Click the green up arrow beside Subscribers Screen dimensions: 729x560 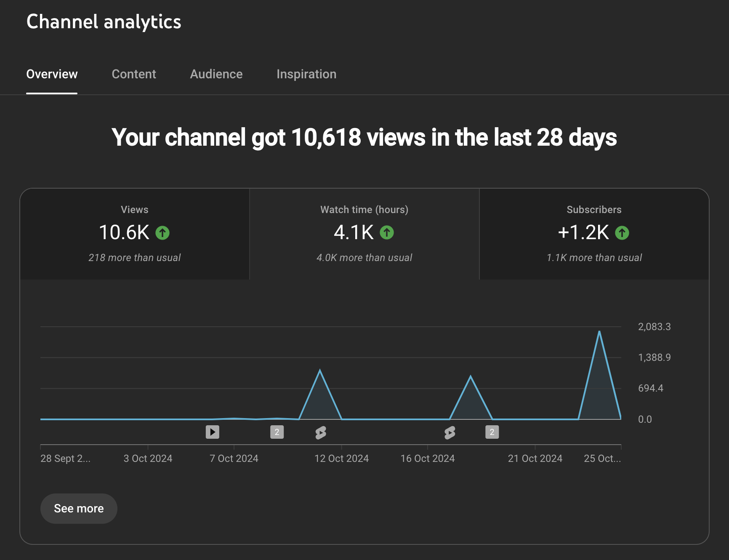622,233
